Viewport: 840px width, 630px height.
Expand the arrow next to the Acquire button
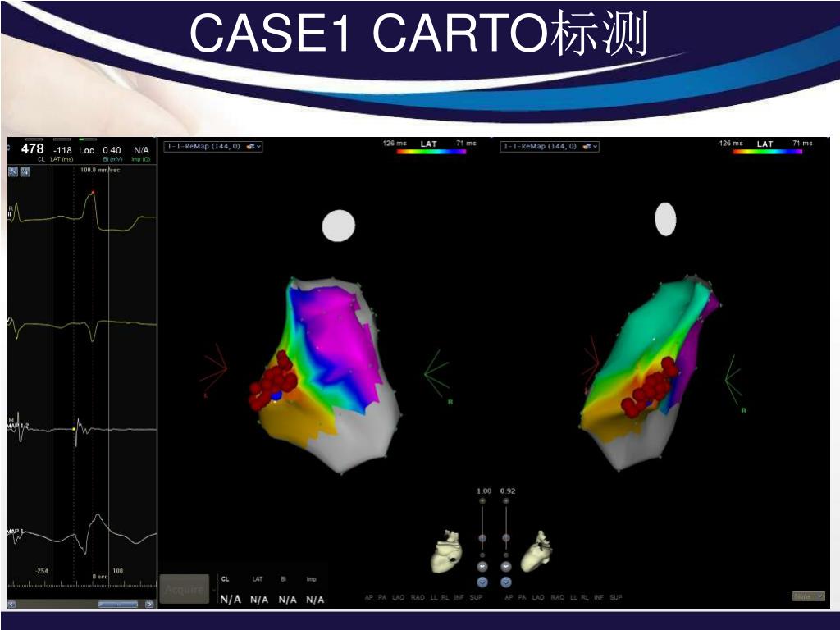(x=214, y=590)
